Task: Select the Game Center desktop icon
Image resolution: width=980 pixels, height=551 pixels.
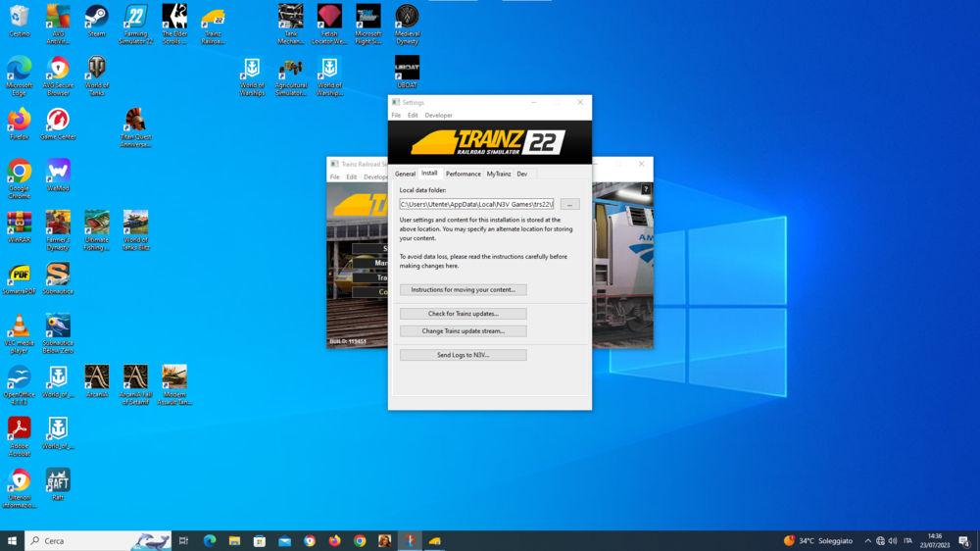Action: click(58, 124)
